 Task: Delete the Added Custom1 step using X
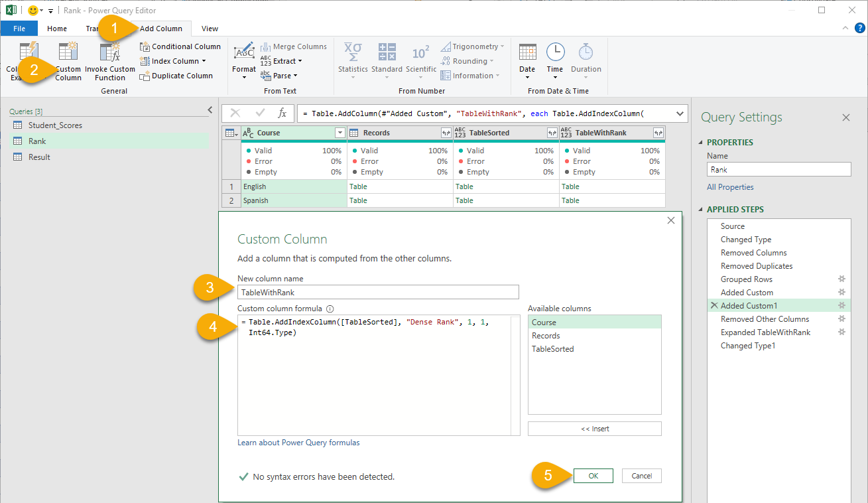pyautogui.click(x=713, y=306)
